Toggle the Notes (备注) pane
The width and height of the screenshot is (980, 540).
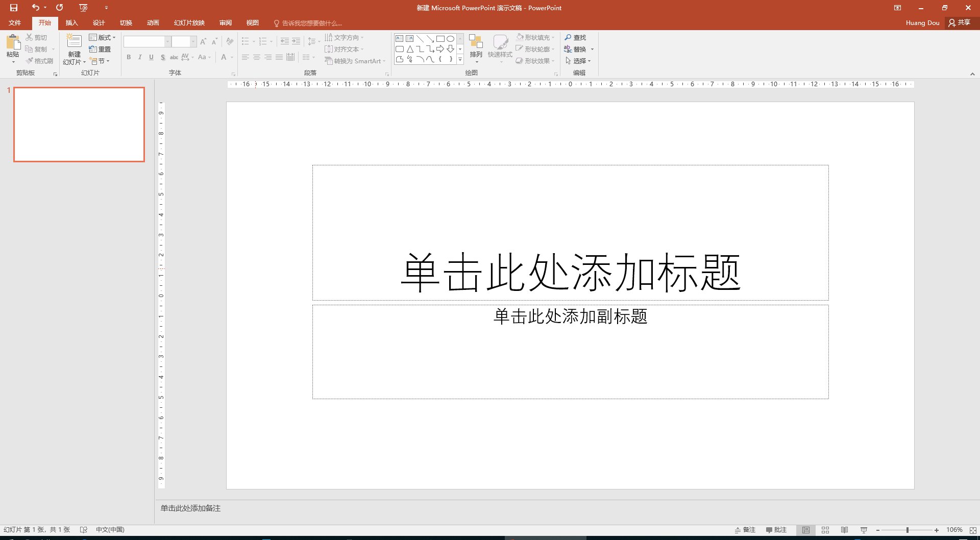pyautogui.click(x=745, y=530)
